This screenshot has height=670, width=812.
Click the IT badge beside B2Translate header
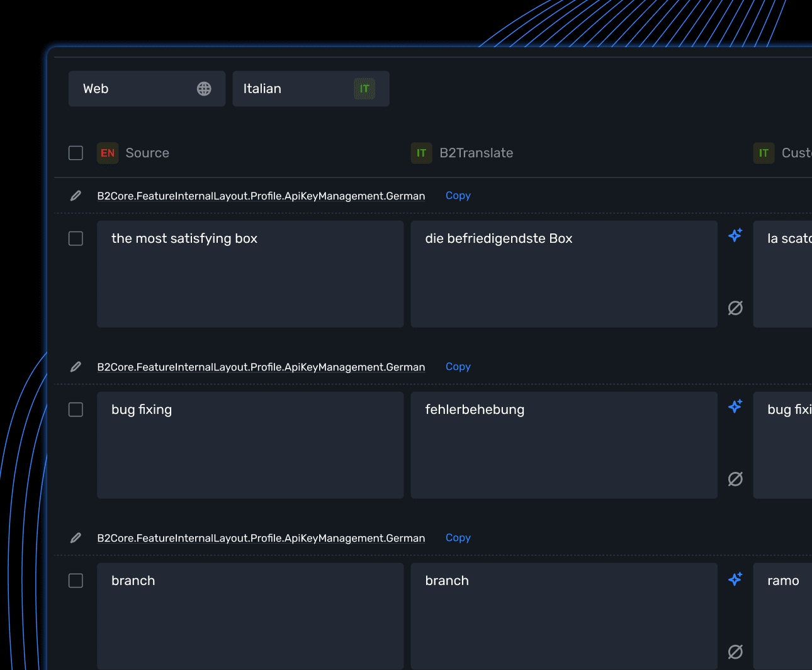tap(421, 153)
